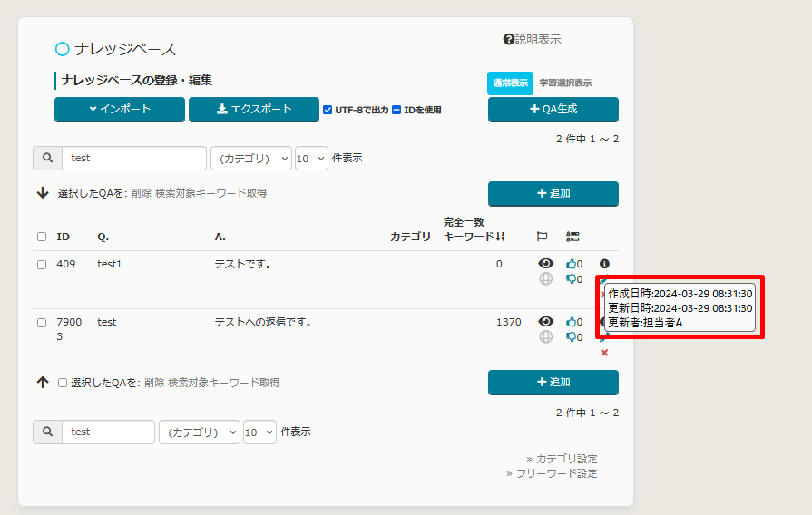Switch to 学習選択表示 tab
812x515 pixels.
pos(565,83)
